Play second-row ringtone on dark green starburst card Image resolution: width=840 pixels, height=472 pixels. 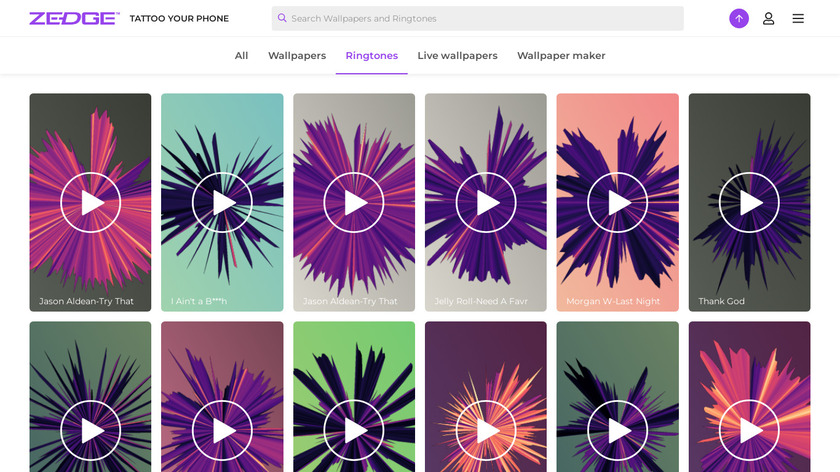pos(91,430)
